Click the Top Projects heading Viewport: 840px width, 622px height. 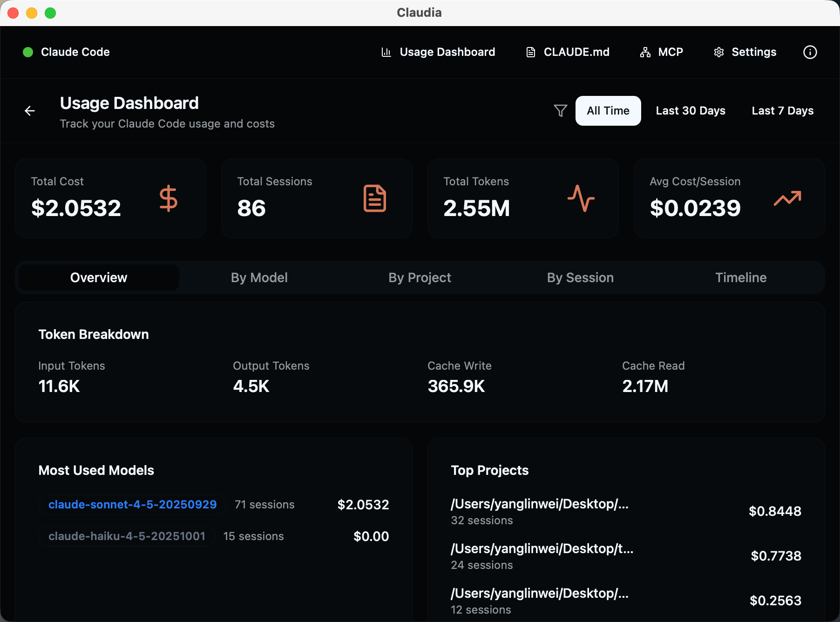(x=490, y=470)
